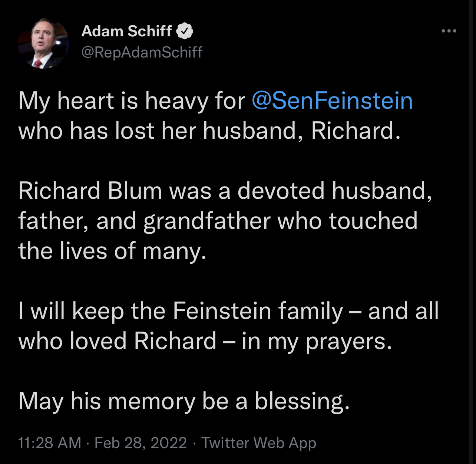Click the "Richard Blum was a devoted husband" line
Image resolution: width=476 pixels, height=464 pixels.
[225, 191]
